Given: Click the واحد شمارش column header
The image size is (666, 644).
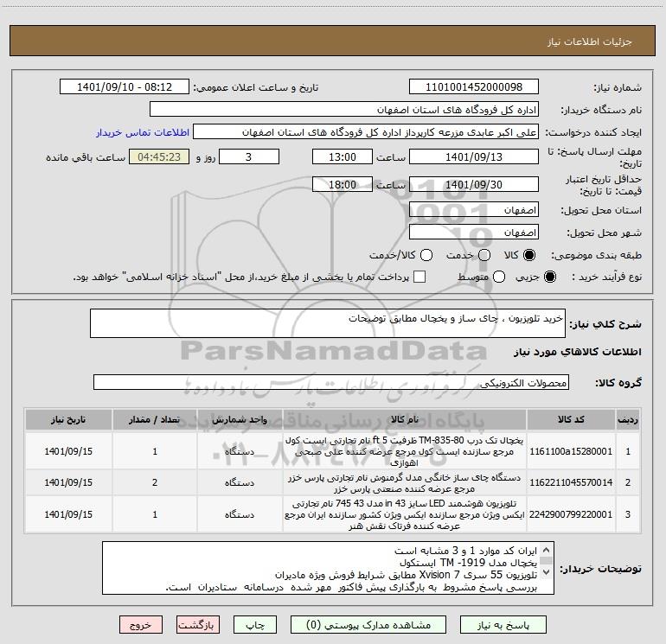Looking at the screenshot, I should (240, 420).
